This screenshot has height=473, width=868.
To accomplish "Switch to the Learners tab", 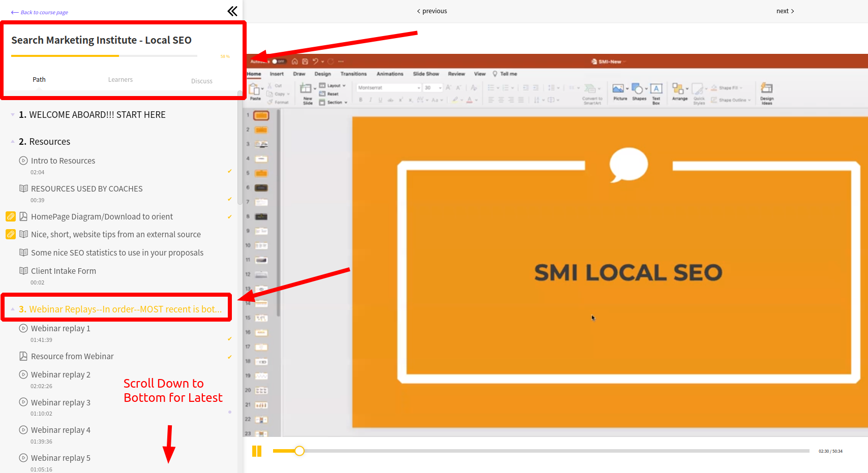I will pyautogui.click(x=120, y=80).
